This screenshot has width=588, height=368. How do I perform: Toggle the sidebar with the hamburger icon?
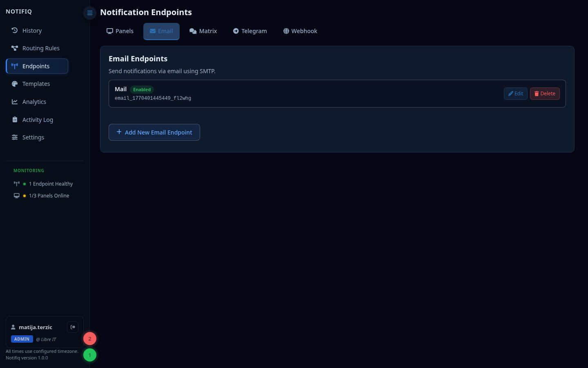pyautogui.click(x=90, y=13)
